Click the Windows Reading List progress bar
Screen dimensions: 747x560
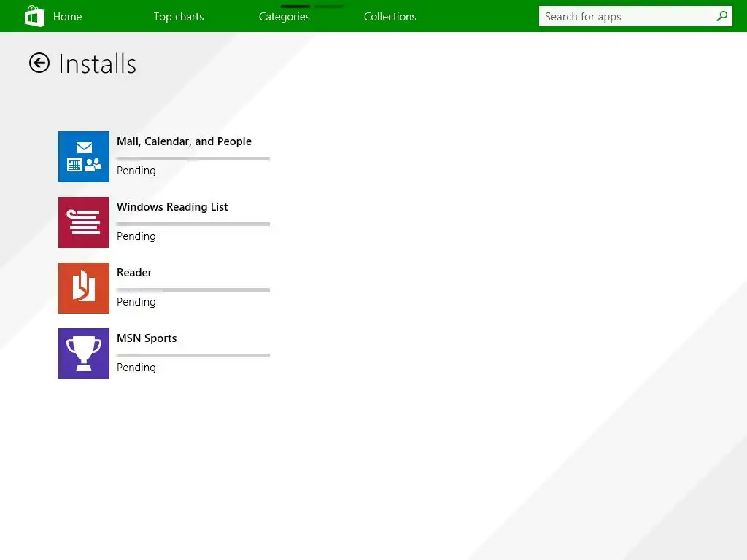point(193,225)
